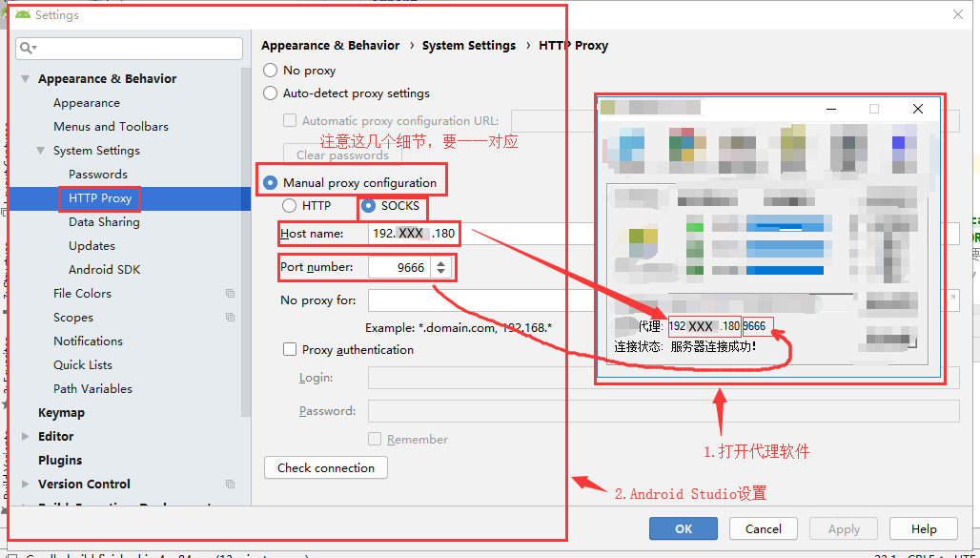Click the Login input field

(664, 378)
